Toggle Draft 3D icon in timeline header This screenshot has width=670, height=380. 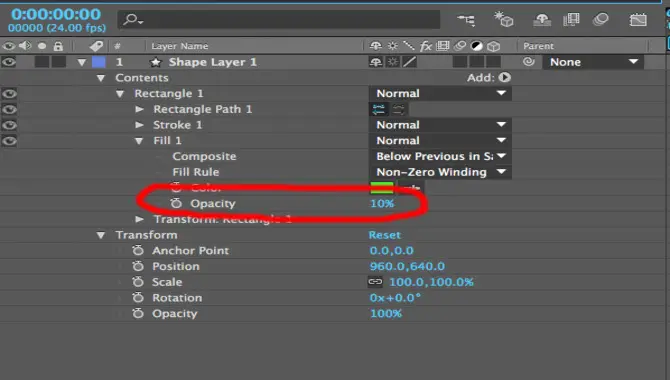tap(504, 19)
